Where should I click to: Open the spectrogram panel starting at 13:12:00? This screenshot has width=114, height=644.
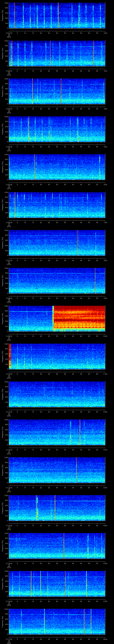57,432
